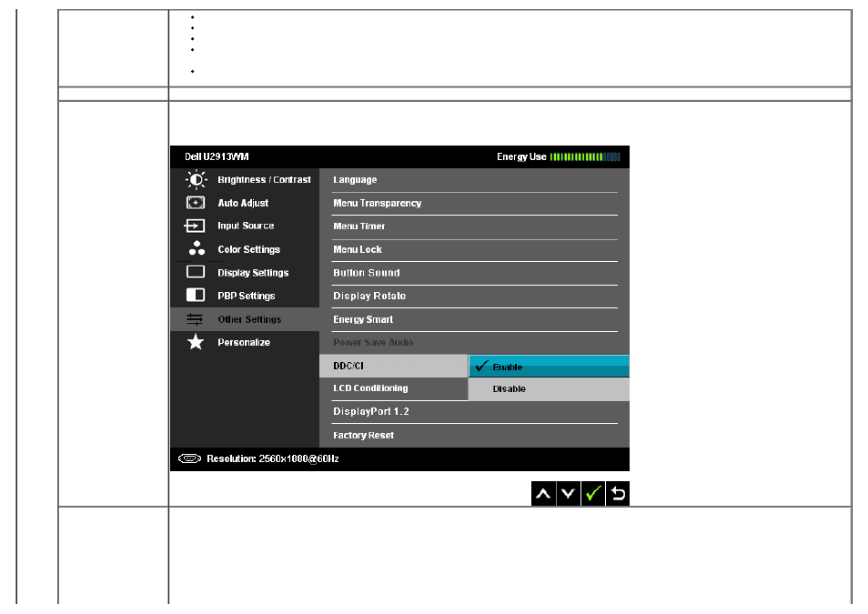The image size is (868, 614).
Task: Click the down arrow navigation button
Action: tap(568, 493)
